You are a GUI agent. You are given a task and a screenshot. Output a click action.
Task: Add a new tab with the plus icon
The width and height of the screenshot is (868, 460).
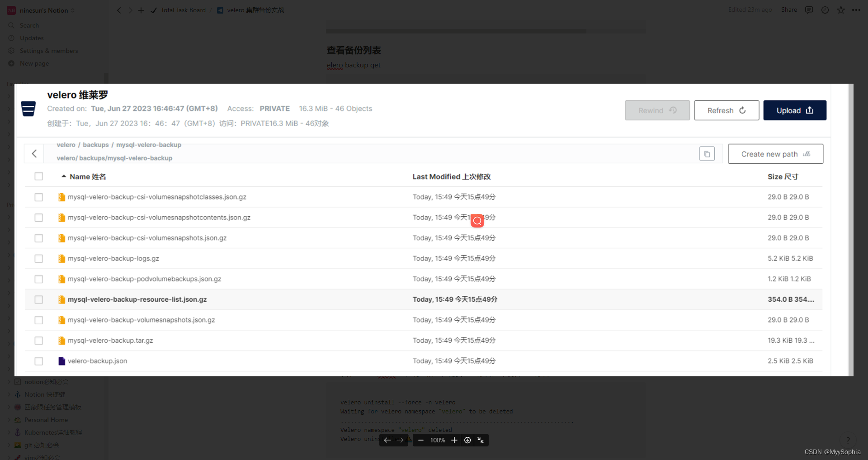point(141,10)
